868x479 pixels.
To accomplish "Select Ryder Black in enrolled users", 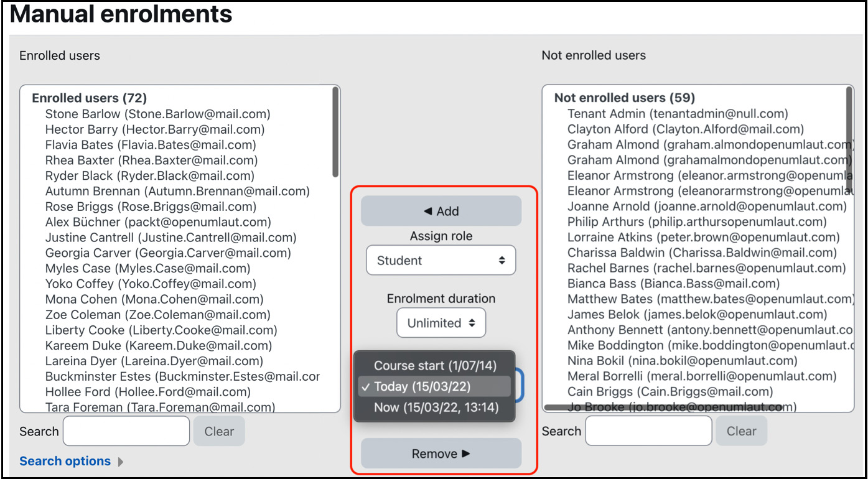I will tap(150, 176).
